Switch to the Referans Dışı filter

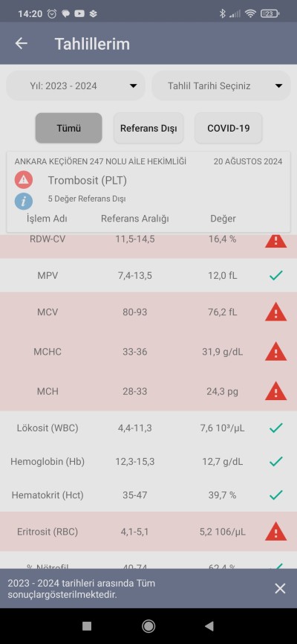pos(148,128)
